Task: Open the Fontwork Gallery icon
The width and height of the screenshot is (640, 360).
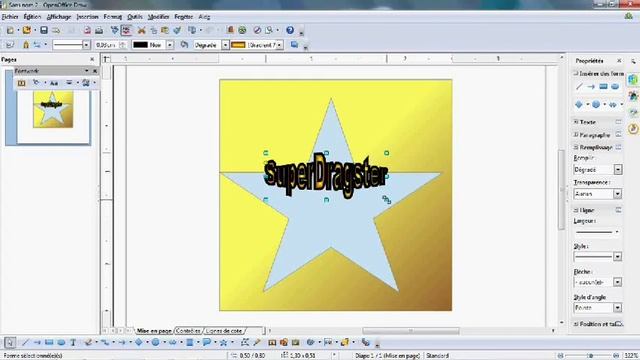Action: click(x=272, y=342)
